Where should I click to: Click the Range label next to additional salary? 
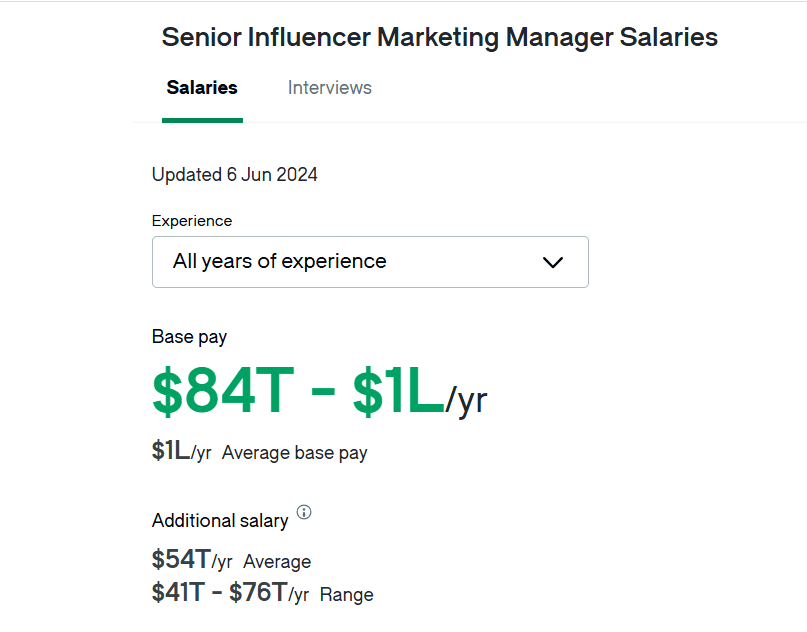coord(346,594)
